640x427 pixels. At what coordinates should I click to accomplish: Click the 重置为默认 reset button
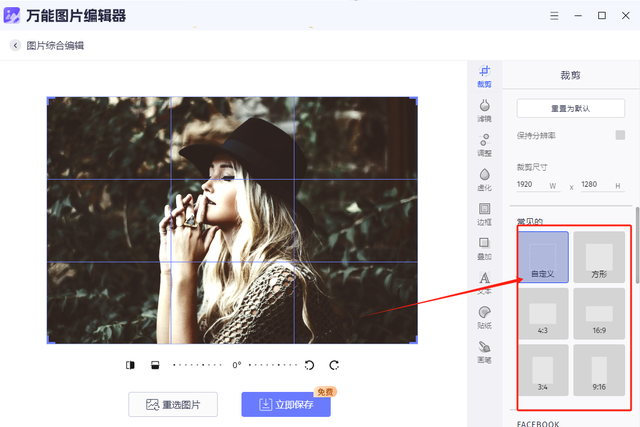571,108
